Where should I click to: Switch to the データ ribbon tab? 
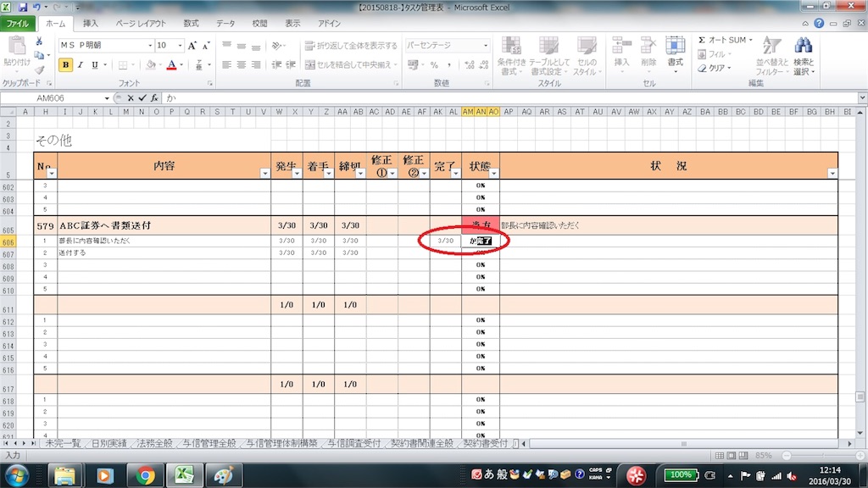(225, 24)
